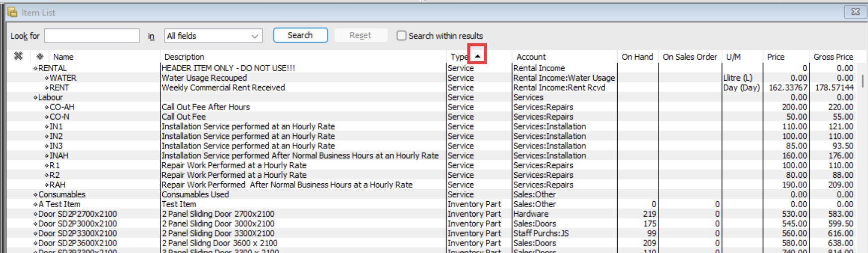Select the R2 item name
This screenshot has width=868, height=253.
[54, 175]
